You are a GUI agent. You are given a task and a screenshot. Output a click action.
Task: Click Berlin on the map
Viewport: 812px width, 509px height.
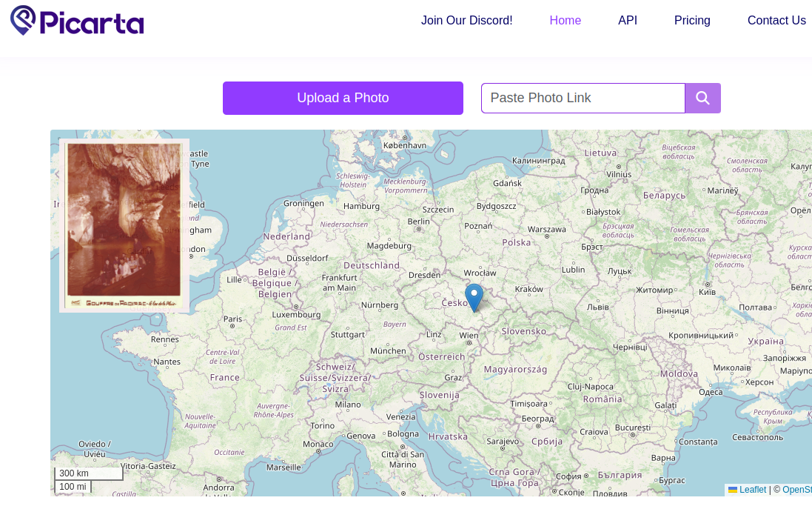(x=418, y=222)
